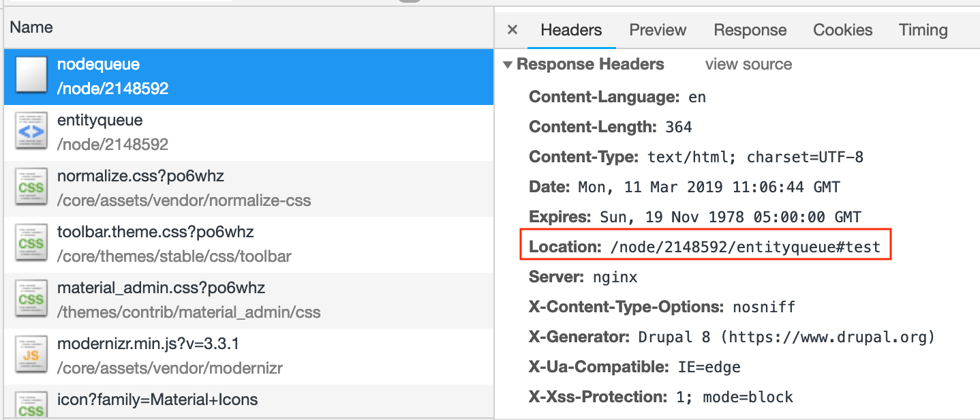The width and height of the screenshot is (980, 420).
Task: Collapse the Response Headers section
Action: click(507, 65)
